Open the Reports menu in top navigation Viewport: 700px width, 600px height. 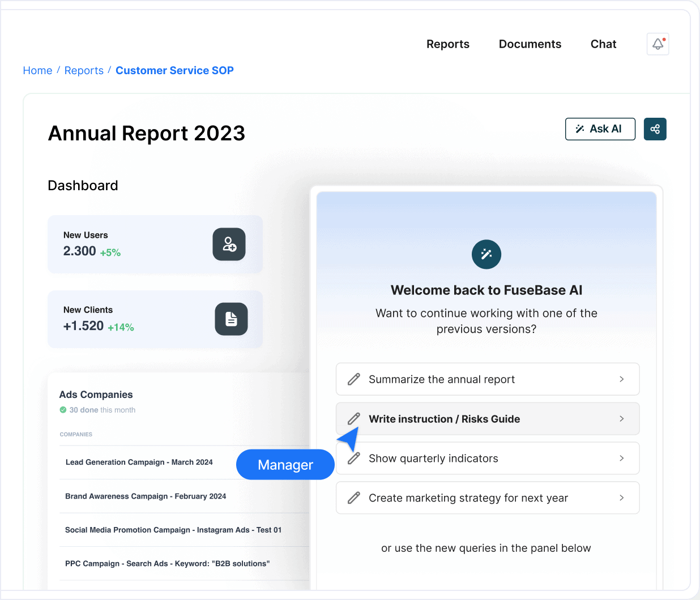448,44
